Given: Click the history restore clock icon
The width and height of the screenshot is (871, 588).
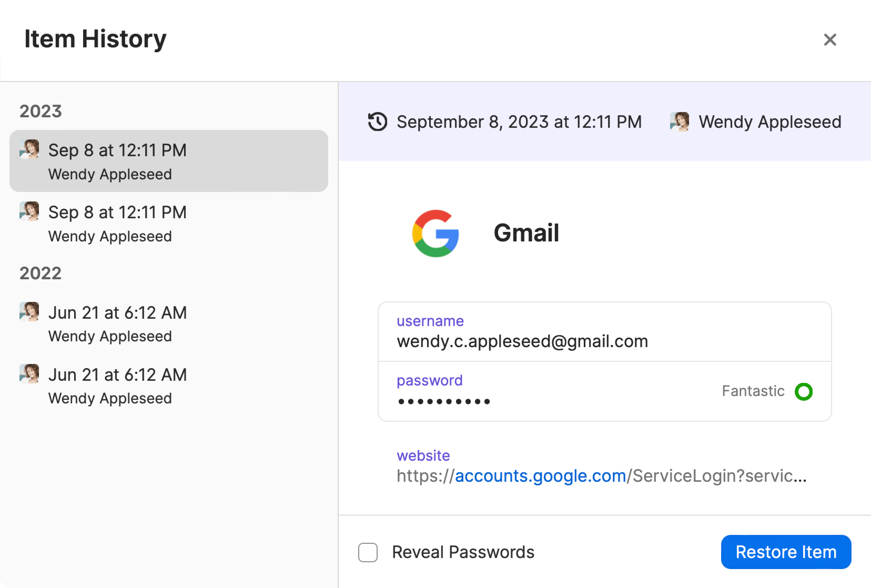Looking at the screenshot, I should [x=377, y=121].
